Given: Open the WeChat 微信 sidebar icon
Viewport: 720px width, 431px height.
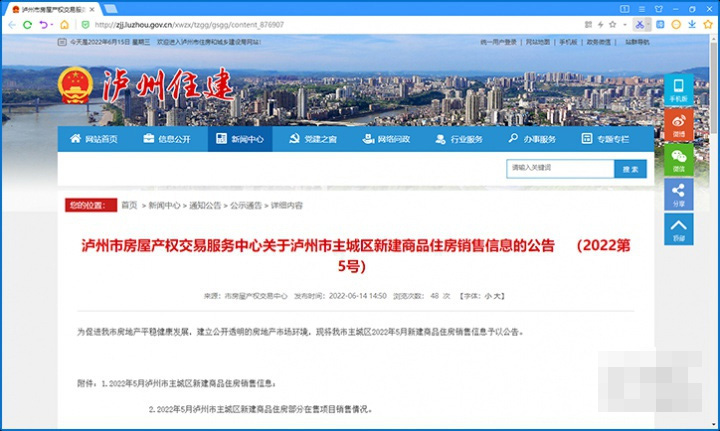Looking at the screenshot, I should coord(679,159).
